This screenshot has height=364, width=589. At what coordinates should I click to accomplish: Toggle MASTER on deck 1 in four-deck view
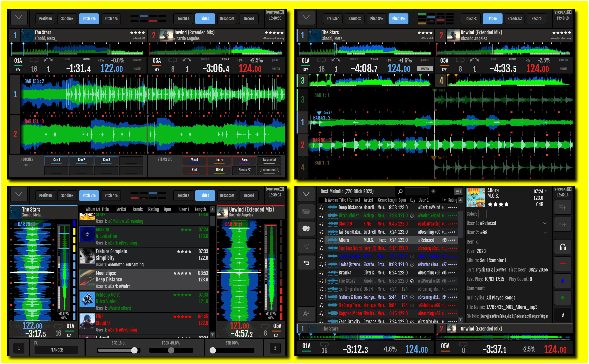425,69
